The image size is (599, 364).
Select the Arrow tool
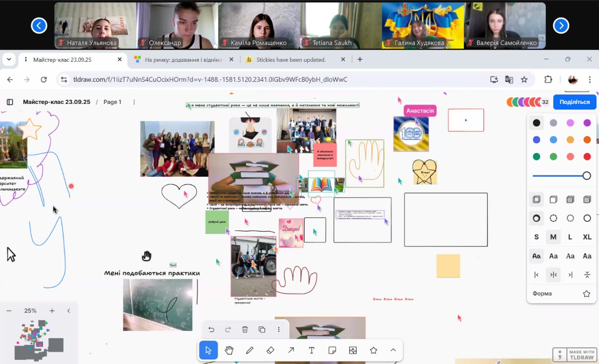pos(291,350)
